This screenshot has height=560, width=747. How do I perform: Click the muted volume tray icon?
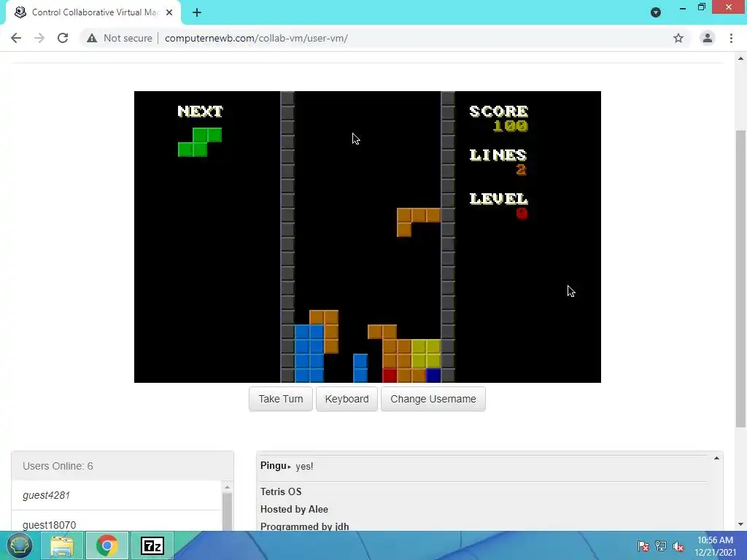click(x=678, y=546)
